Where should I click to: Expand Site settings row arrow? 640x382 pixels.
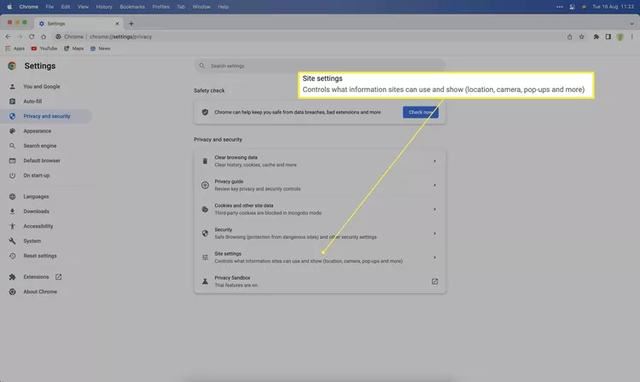click(435, 258)
